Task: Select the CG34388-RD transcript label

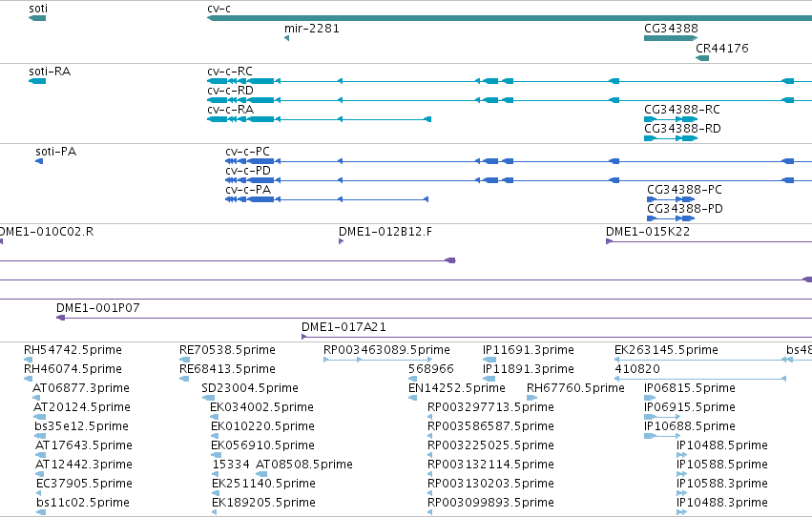Action: coord(682,129)
